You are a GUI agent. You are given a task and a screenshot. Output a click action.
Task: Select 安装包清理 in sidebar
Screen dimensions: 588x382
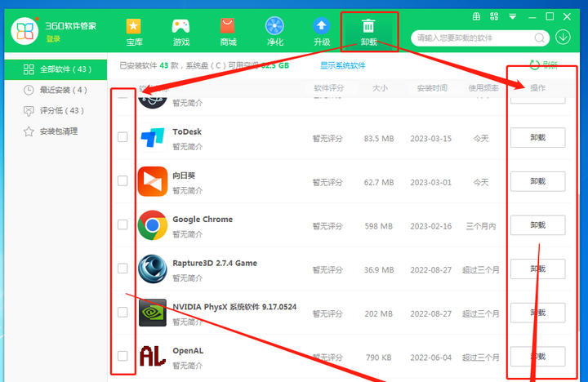(x=56, y=131)
